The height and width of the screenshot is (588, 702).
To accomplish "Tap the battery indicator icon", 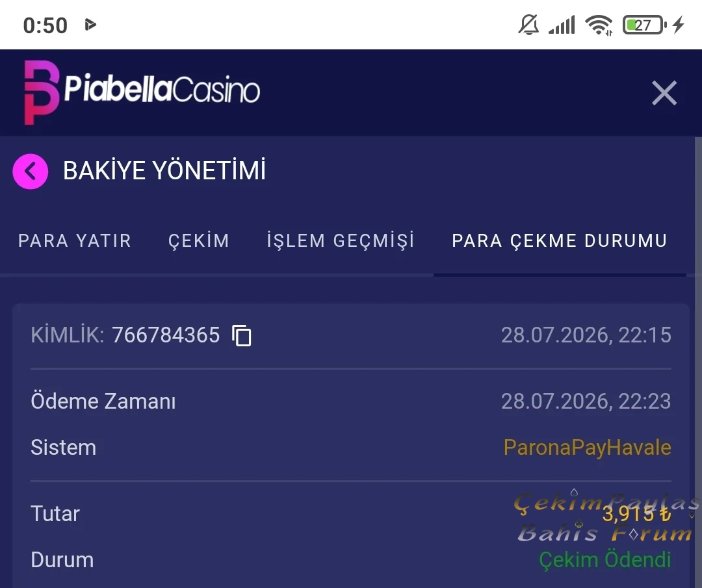I will pyautogui.click(x=643, y=25).
